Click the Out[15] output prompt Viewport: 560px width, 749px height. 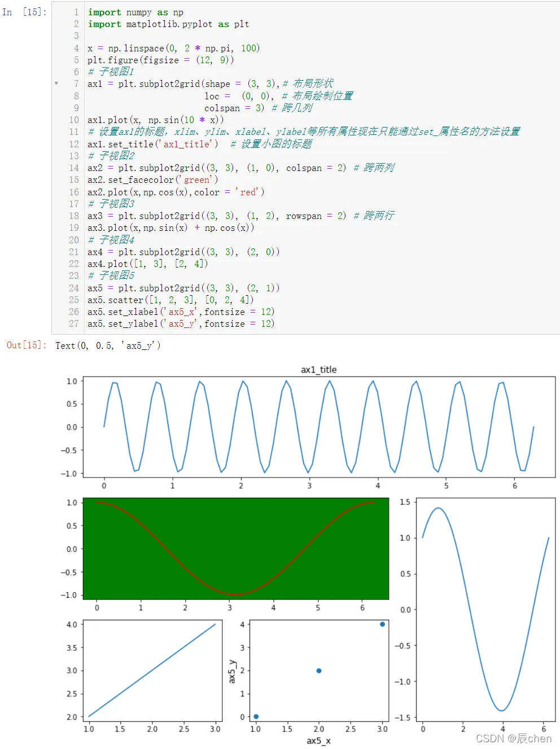27,345
